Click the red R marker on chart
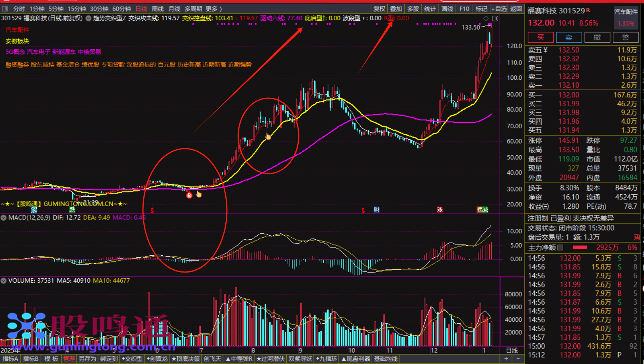This screenshot has width=644, height=364. click(x=189, y=195)
